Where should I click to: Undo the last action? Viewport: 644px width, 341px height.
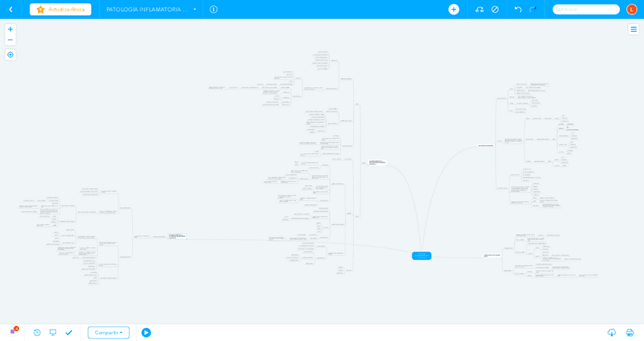click(518, 9)
